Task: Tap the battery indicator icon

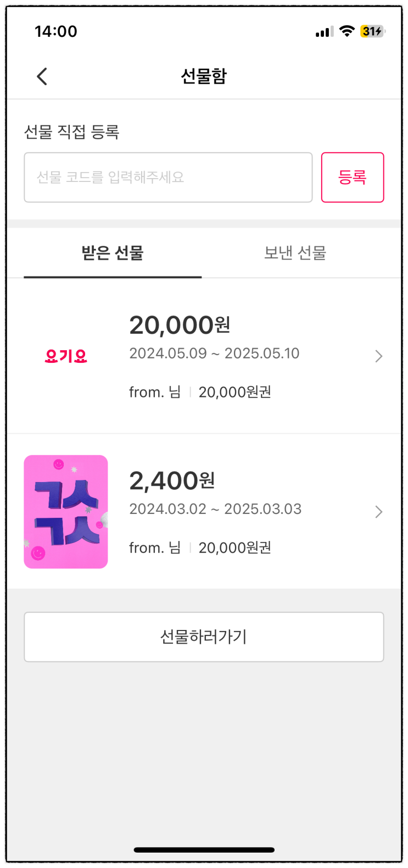Action: click(373, 31)
